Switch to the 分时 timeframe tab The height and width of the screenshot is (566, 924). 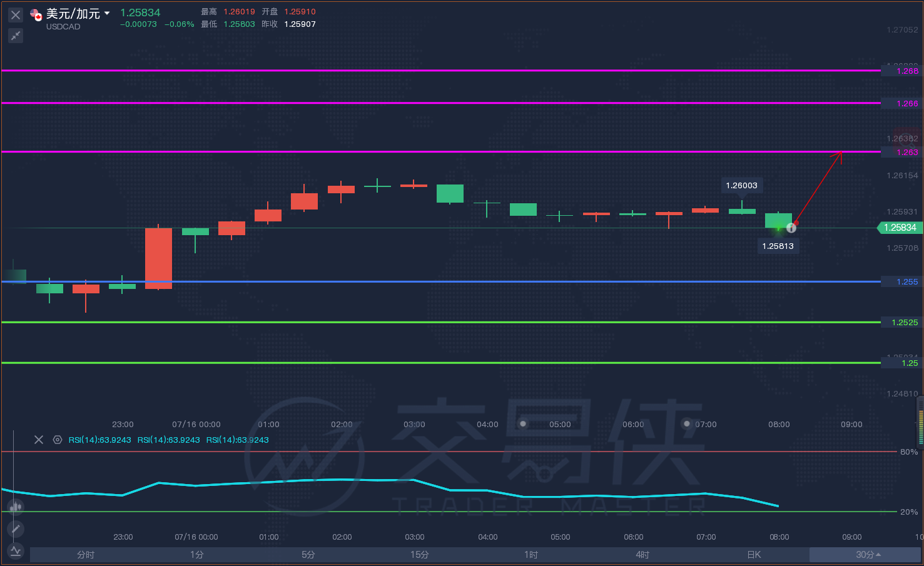(x=86, y=555)
